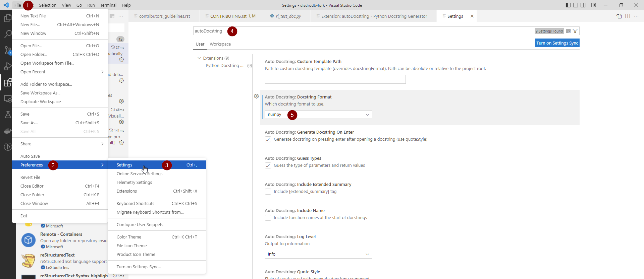Open Extensions panel More Actions ellipsis
The height and width of the screenshot is (279, 644).
pyautogui.click(x=121, y=16)
